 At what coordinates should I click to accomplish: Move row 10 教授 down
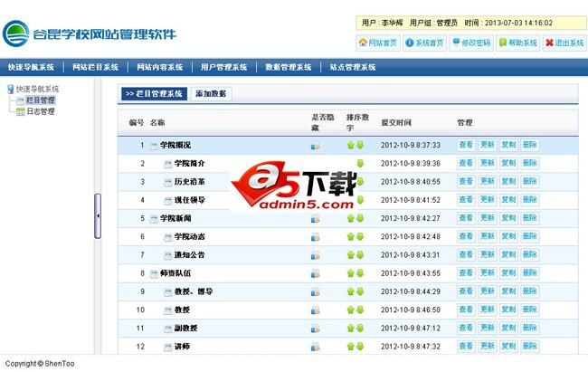360,310
